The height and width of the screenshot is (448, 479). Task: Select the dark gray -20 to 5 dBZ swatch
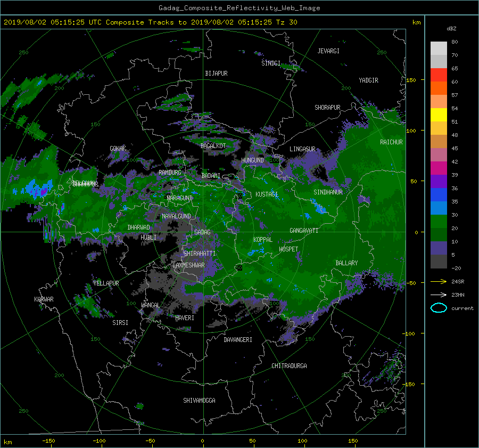439,261
